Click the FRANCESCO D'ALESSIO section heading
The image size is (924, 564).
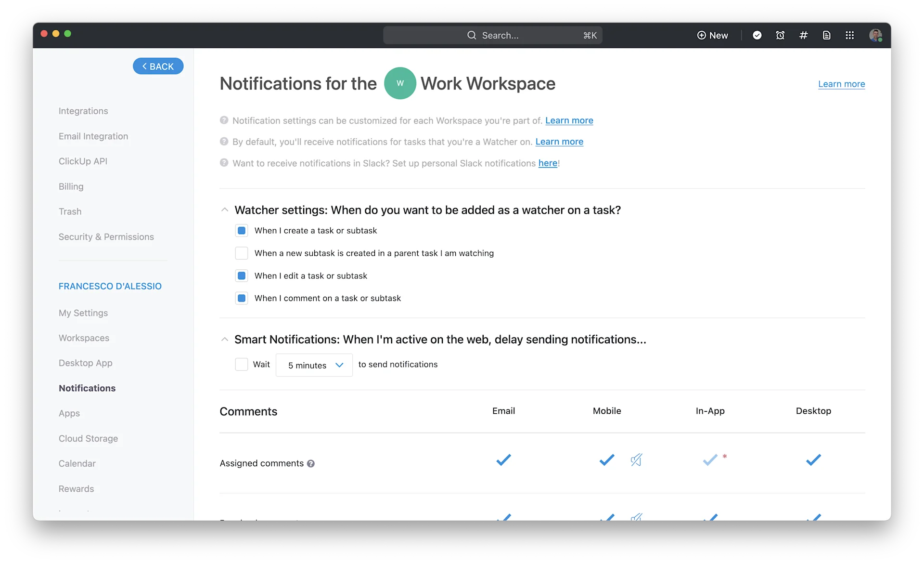point(110,286)
